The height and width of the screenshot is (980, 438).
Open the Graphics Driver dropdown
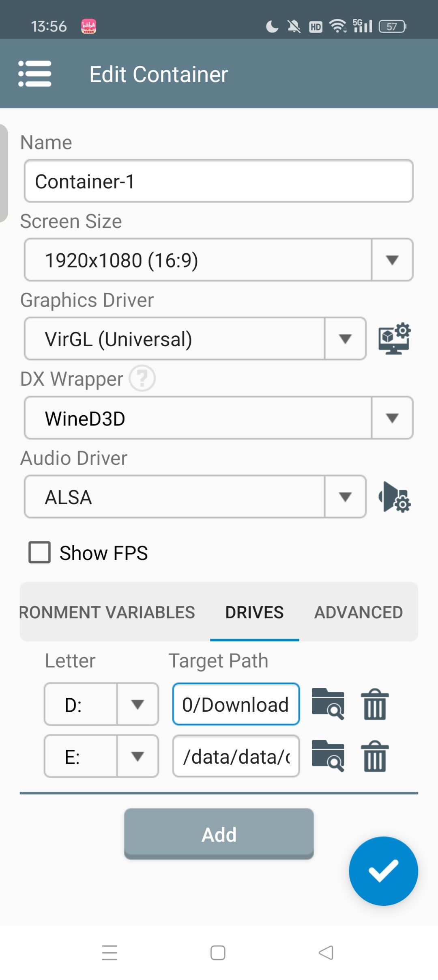[345, 339]
